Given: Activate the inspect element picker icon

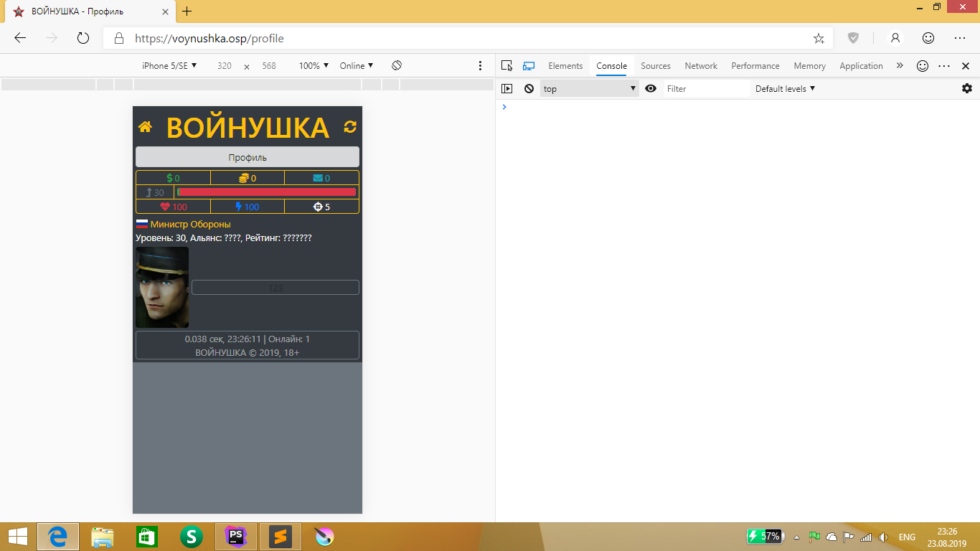Looking at the screenshot, I should (x=507, y=66).
